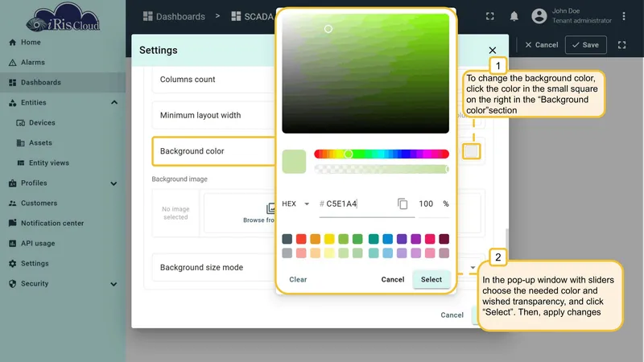Toggle fullscreen in the top bar
Image resolution: width=644 pixels, height=362 pixels.
pos(490,16)
